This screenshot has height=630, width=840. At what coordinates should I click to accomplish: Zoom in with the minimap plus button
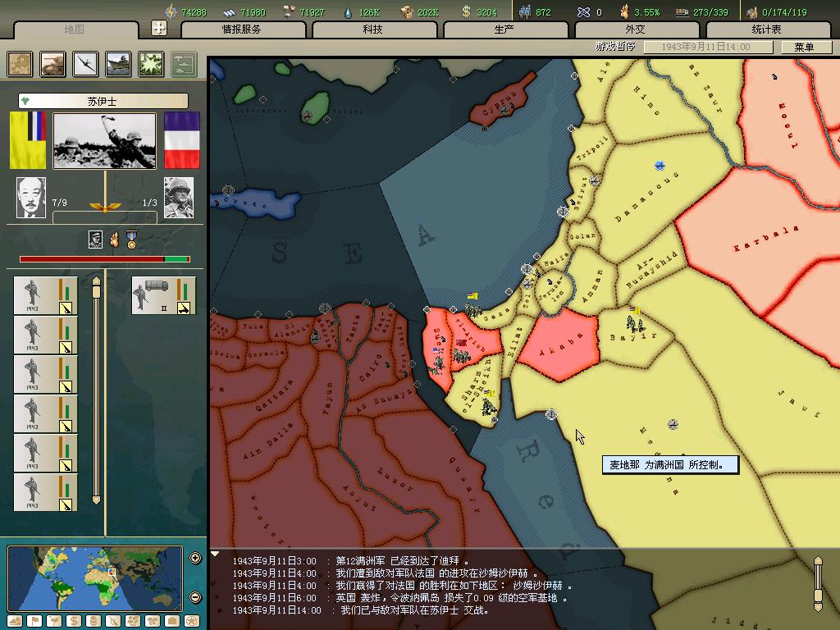coord(195,558)
